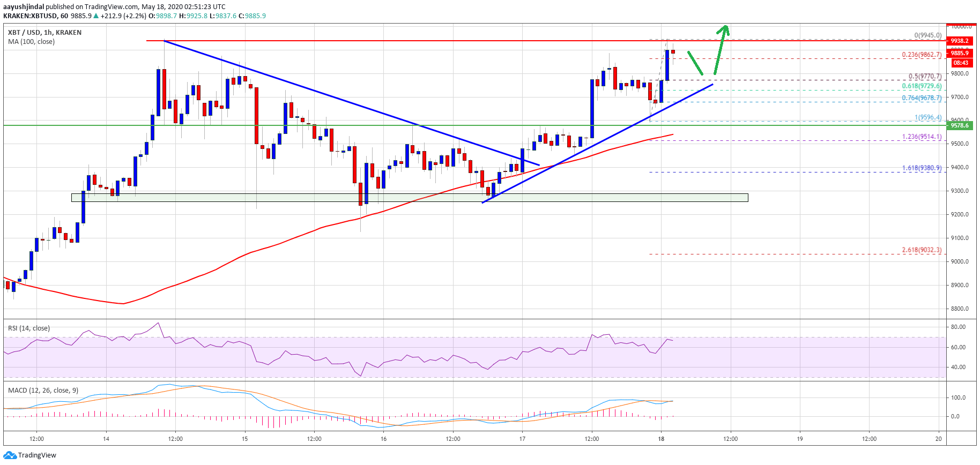This screenshot has width=980, height=465.
Task: Click date 16 on the time axis
Action: (384, 439)
